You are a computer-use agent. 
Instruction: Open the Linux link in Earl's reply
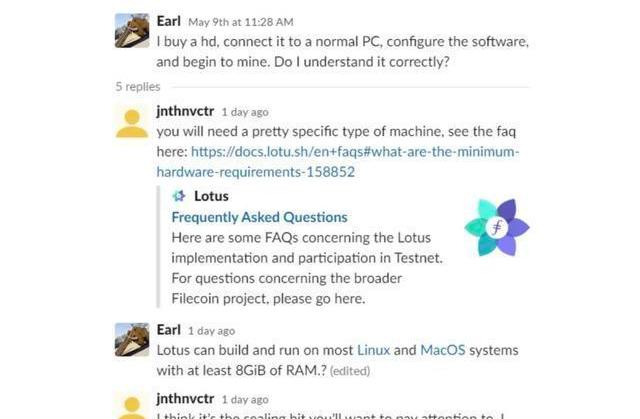click(x=373, y=350)
